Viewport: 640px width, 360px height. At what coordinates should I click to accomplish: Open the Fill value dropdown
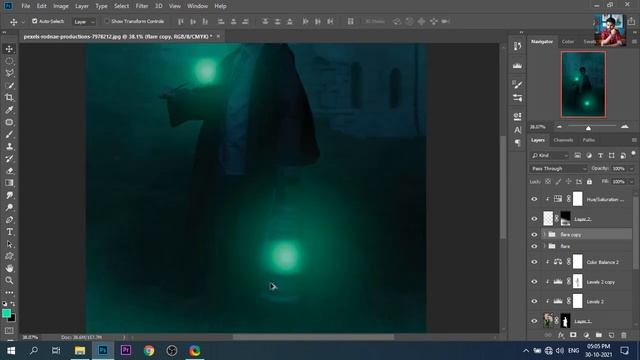631,182
